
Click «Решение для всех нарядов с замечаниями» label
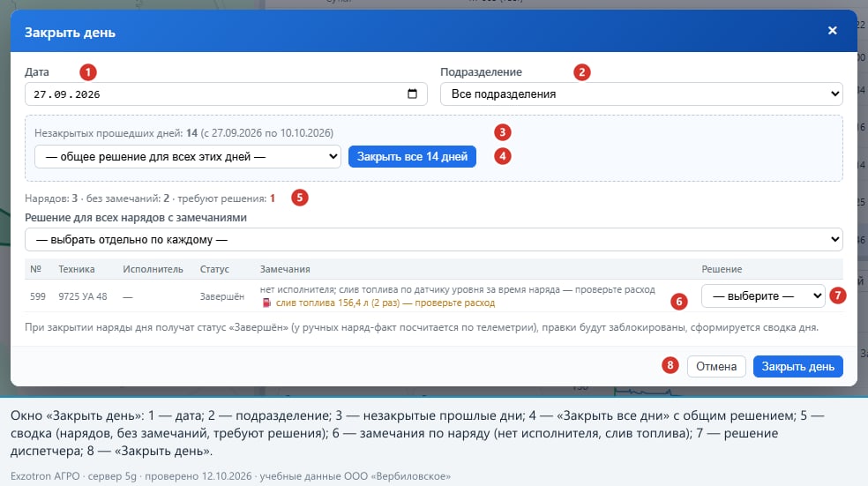(x=136, y=218)
